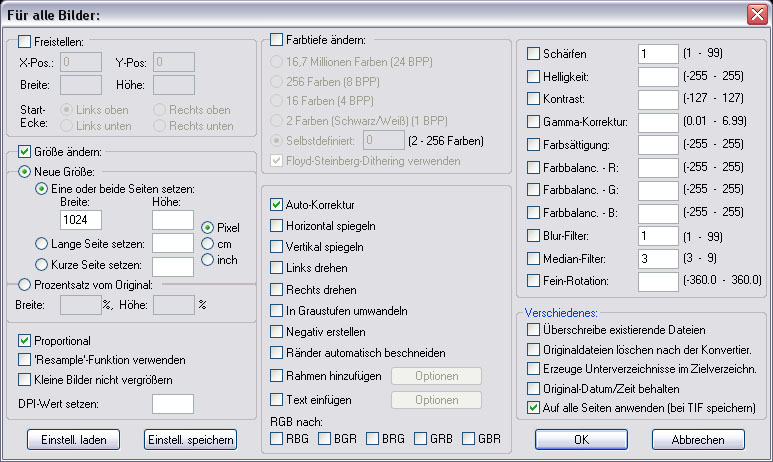773x462 pixels.
Task: Check the Schärfen checkbox
Action: pyautogui.click(x=533, y=53)
